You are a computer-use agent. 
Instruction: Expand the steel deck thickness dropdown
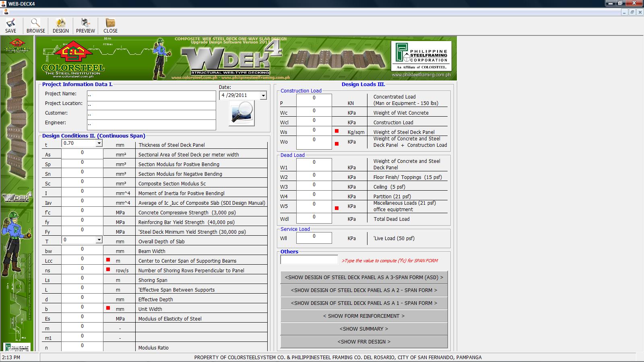tap(99, 144)
